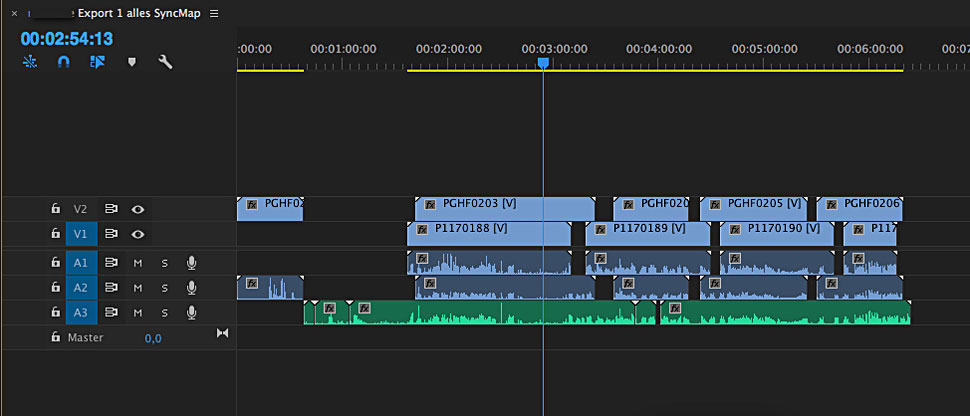970x416 pixels.
Task: Open Timeline display settings wrench
Action: pos(165,61)
